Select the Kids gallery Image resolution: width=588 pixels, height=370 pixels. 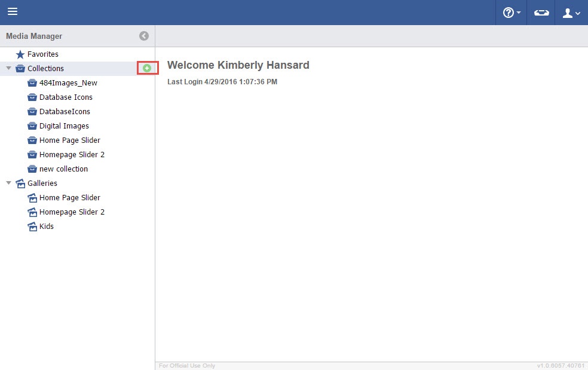click(x=47, y=227)
